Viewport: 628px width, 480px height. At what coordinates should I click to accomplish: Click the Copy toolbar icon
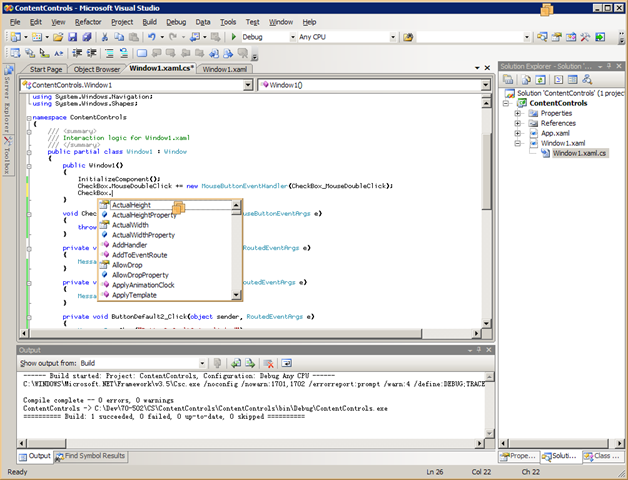click(119, 37)
